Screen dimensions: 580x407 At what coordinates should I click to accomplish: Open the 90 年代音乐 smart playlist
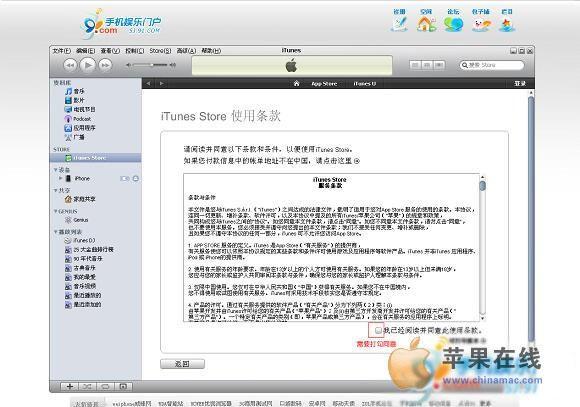[x=84, y=259]
